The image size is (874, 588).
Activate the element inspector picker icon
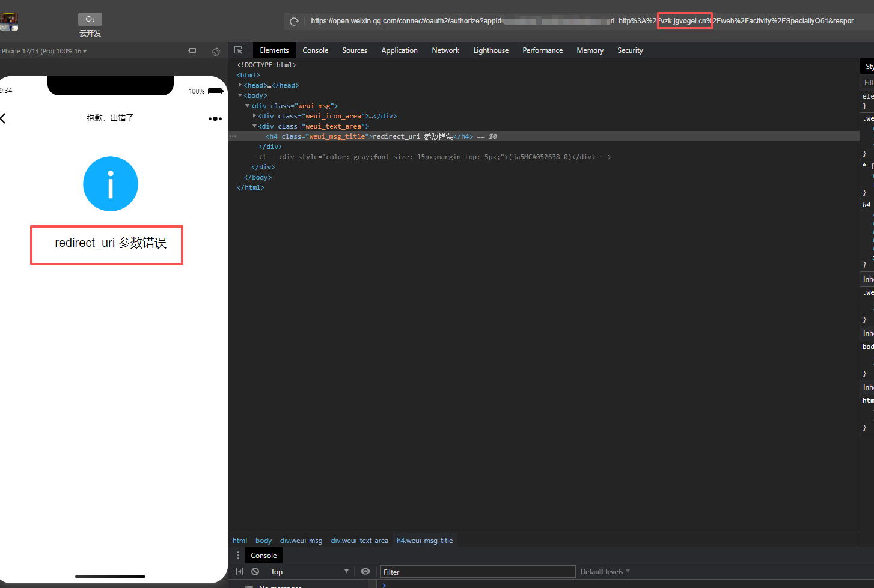click(239, 50)
